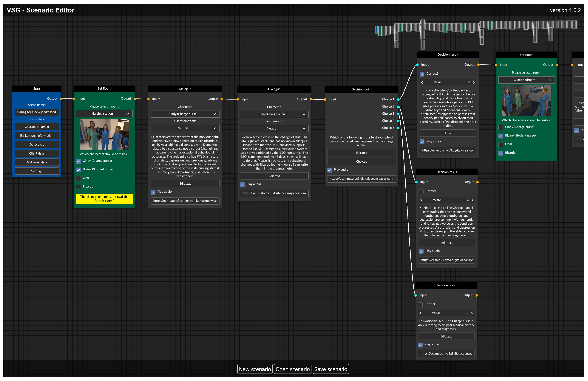
Task: Decrease Value with left arrow in middle Decision result
Action: click(x=421, y=200)
